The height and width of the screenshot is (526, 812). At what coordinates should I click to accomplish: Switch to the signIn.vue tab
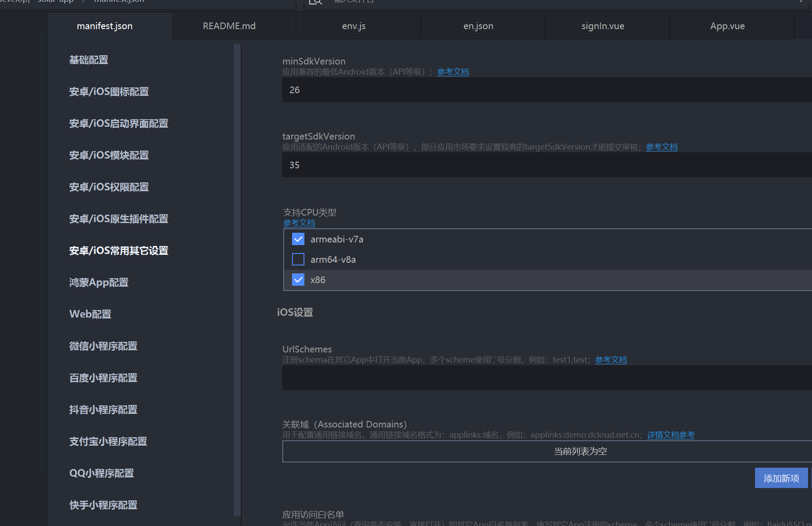click(x=603, y=26)
